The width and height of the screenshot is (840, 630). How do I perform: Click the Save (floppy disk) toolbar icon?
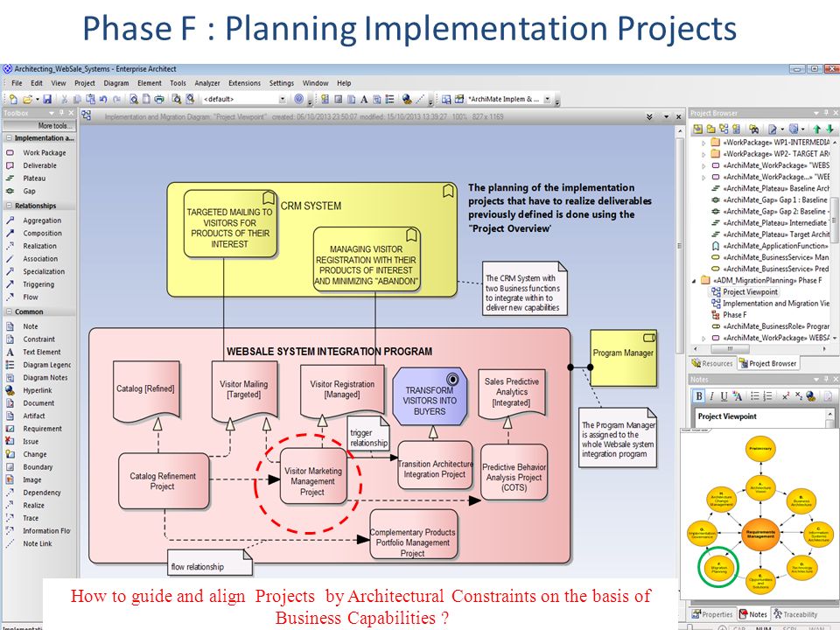pyautogui.click(x=47, y=99)
